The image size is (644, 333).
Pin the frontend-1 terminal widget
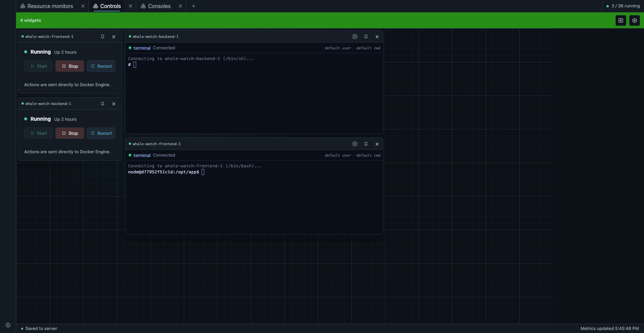366,144
